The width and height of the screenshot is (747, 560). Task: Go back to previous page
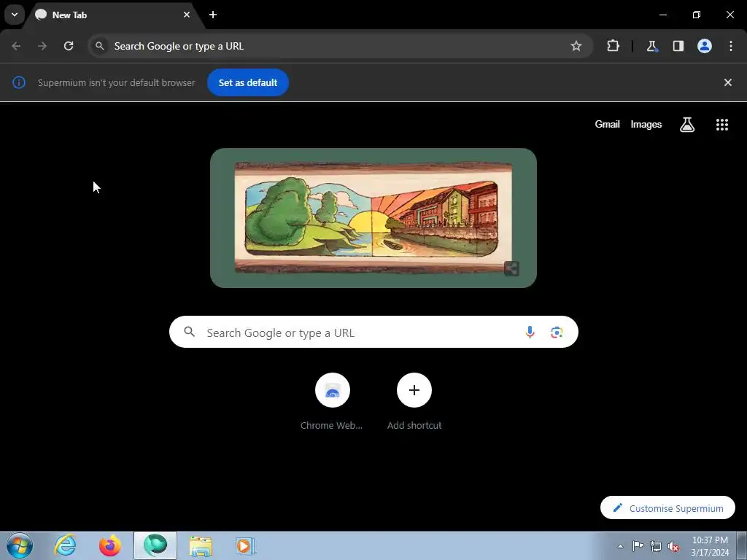[x=16, y=46]
